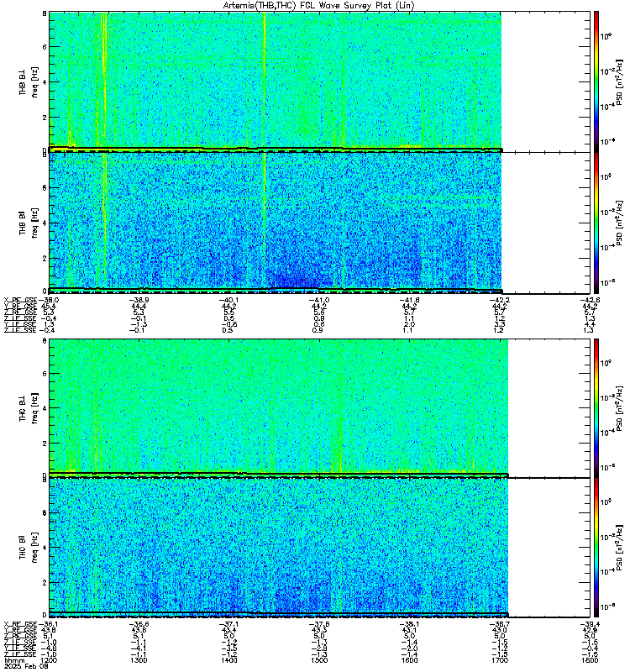The width and height of the screenshot is (630, 672).
Task: Select the THB B-parallel axis label
Action: click(23, 223)
